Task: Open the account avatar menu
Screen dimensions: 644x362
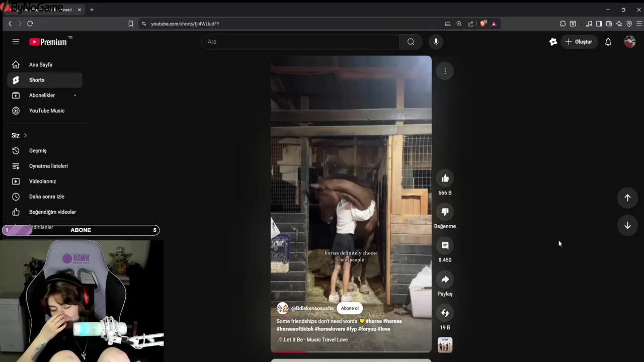Action: [629, 42]
